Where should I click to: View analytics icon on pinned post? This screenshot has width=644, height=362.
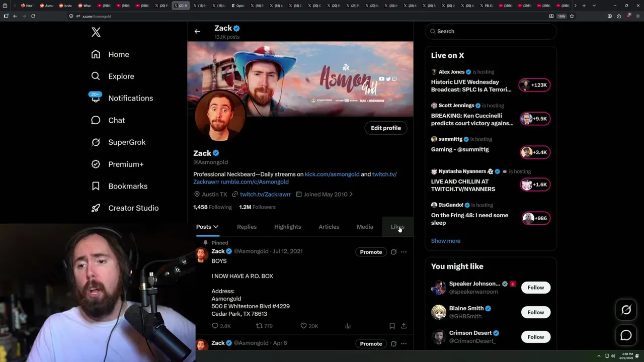click(x=348, y=326)
